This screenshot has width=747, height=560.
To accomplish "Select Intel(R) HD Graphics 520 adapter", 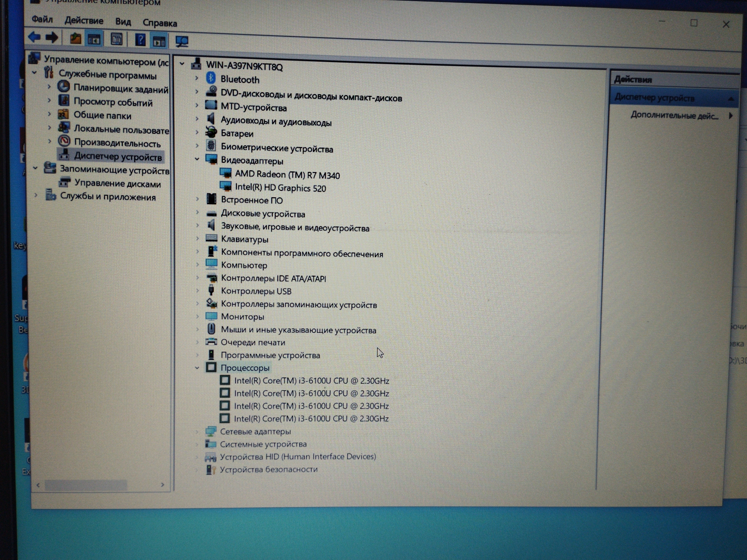I will click(281, 187).
